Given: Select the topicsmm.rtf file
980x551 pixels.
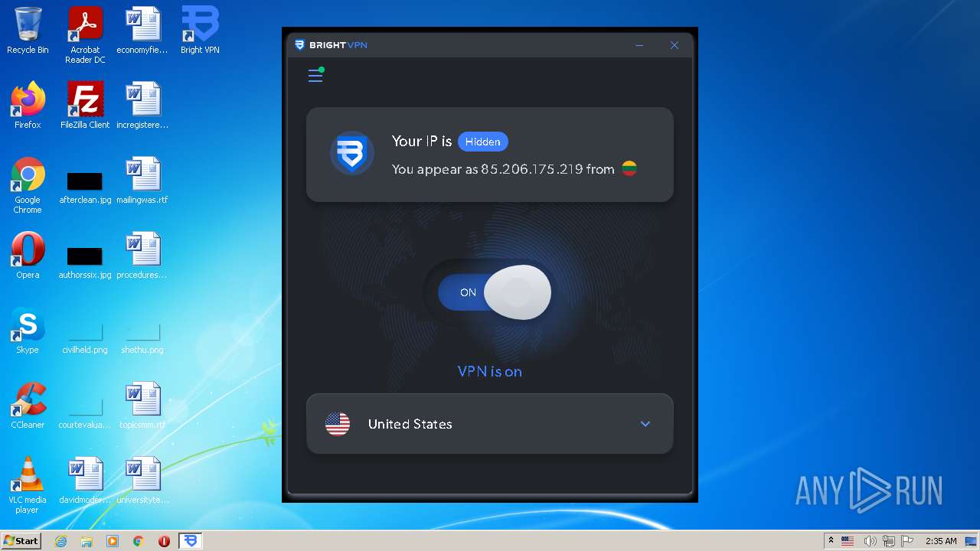Looking at the screenshot, I should coord(142,406).
